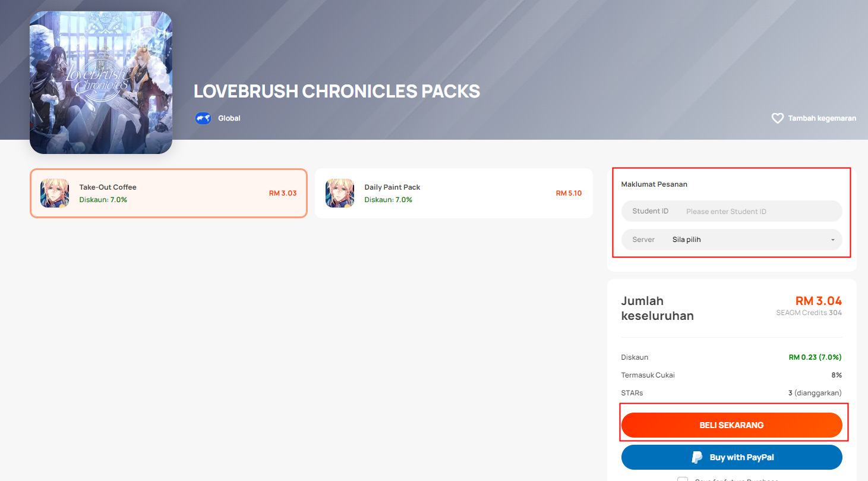The image size is (868, 481).
Task: Click the Buy with PayPal button
Action: 732,457
